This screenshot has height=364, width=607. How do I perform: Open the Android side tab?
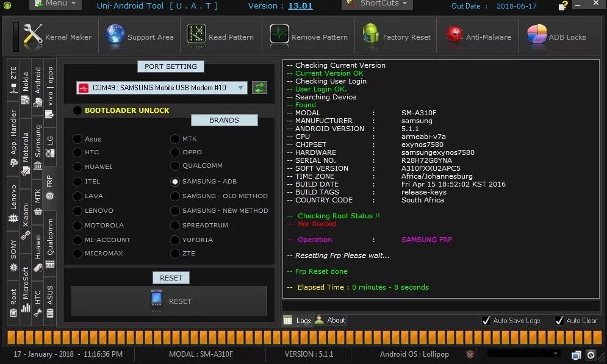(38, 87)
